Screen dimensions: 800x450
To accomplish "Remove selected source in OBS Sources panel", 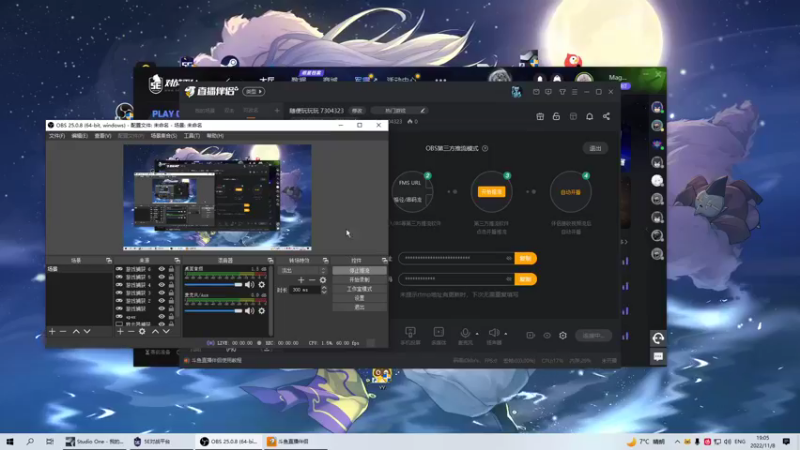I will pos(131,332).
